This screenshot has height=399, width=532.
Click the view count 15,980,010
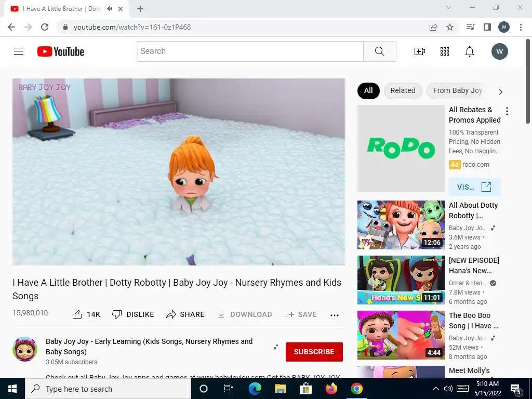tap(30, 313)
